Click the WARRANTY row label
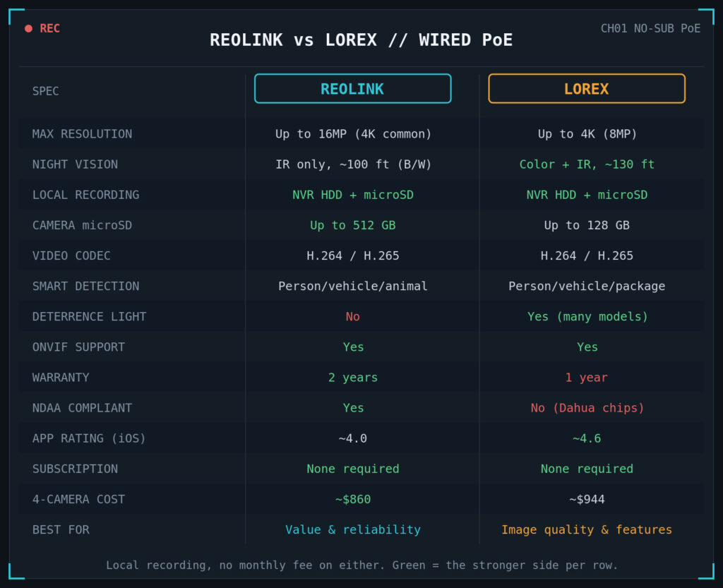Screen dimensions: 723x588 (x=61, y=378)
